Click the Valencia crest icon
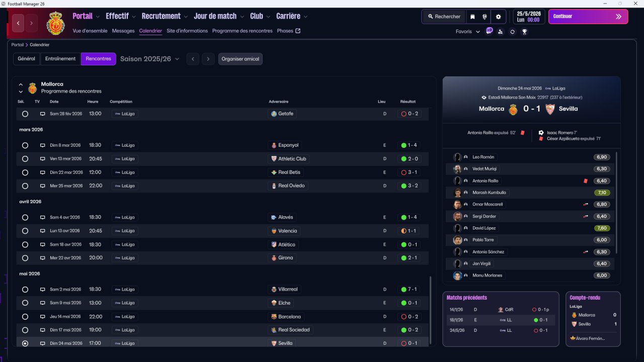 tap(274, 231)
